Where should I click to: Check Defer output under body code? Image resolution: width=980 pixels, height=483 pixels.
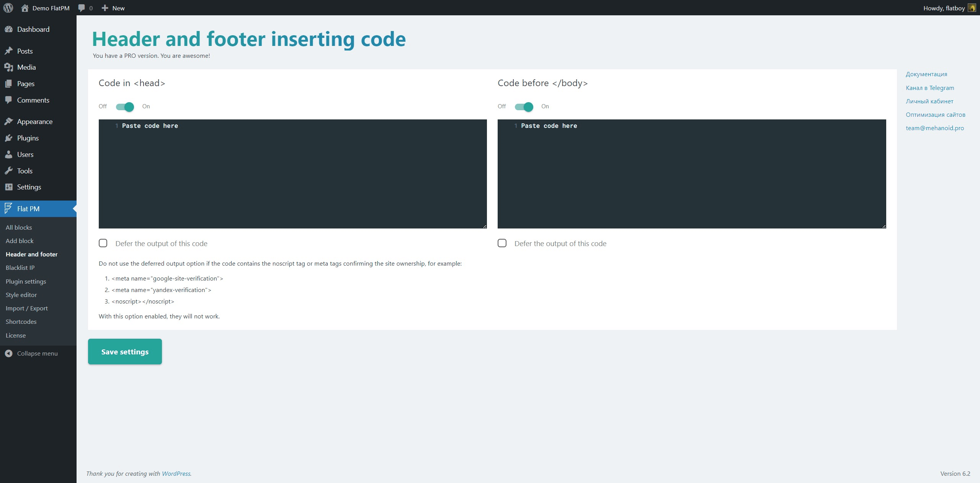(502, 243)
